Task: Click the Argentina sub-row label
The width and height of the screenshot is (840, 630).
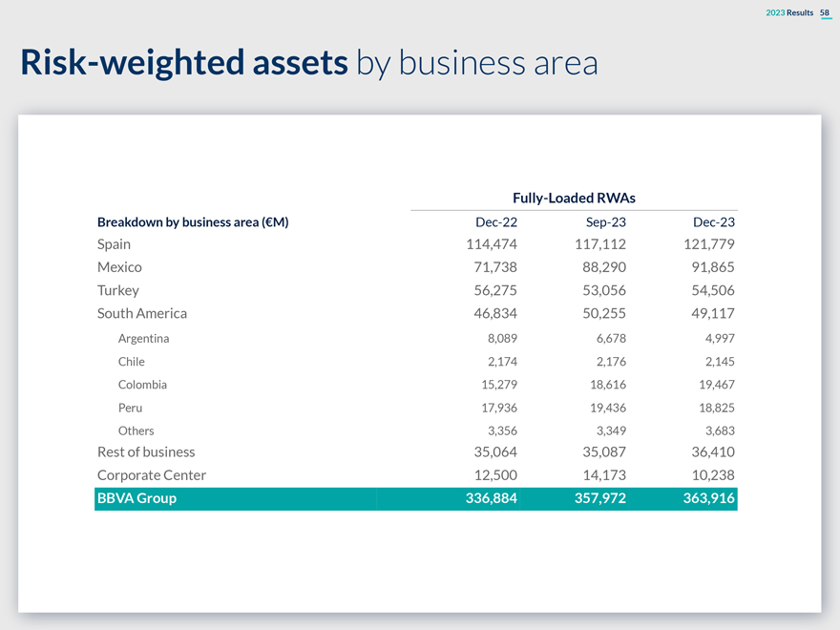Action: [x=143, y=339]
